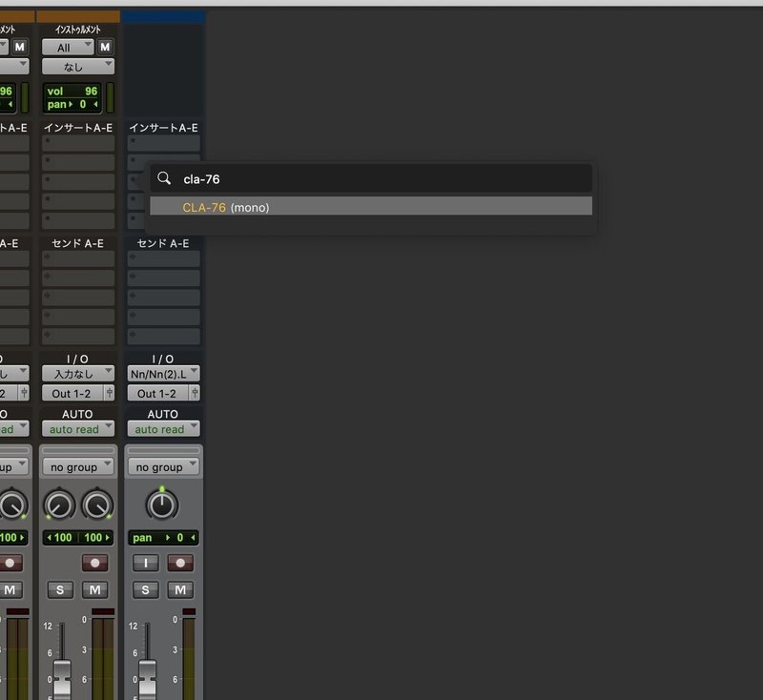Mute the 入力なし instrument track
This screenshot has height=700, width=763.
pyautogui.click(x=94, y=590)
